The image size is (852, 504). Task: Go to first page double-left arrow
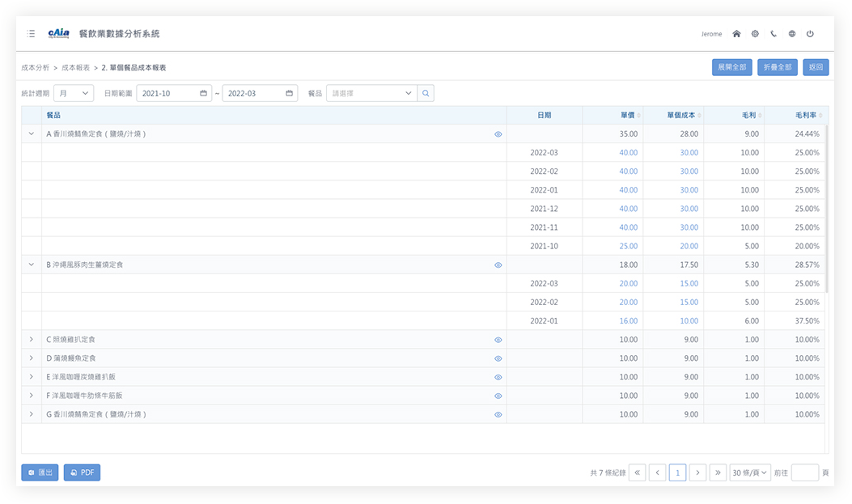638,472
